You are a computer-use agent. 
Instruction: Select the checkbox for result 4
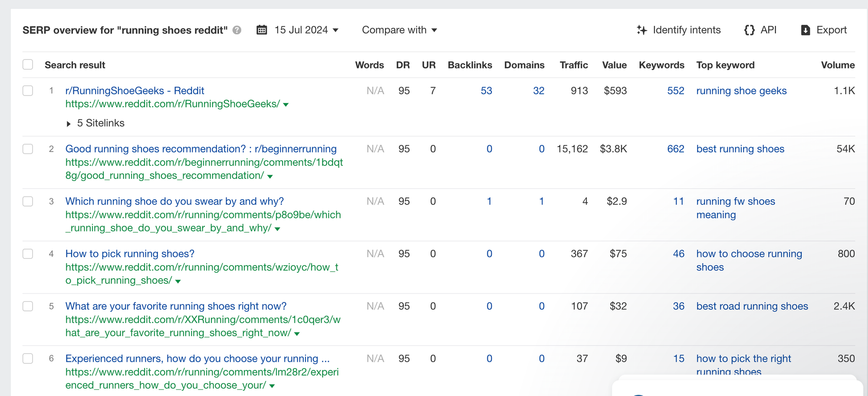[x=28, y=254]
